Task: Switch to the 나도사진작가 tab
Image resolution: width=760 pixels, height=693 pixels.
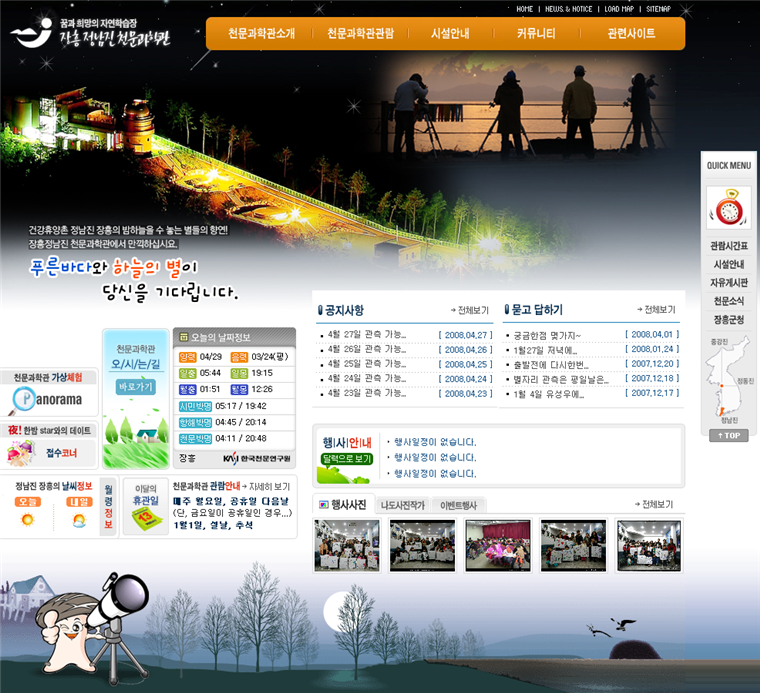Action: point(403,505)
